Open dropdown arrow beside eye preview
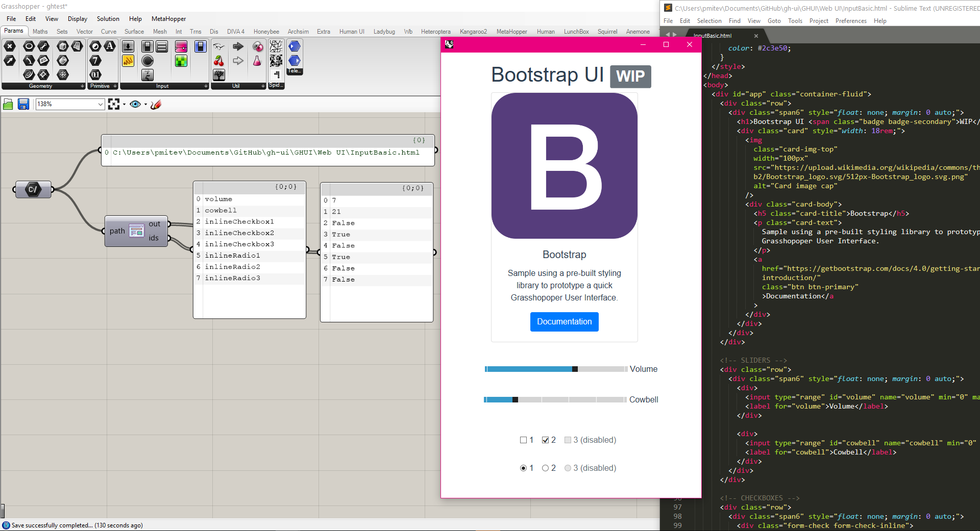980x531 pixels. click(145, 105)
